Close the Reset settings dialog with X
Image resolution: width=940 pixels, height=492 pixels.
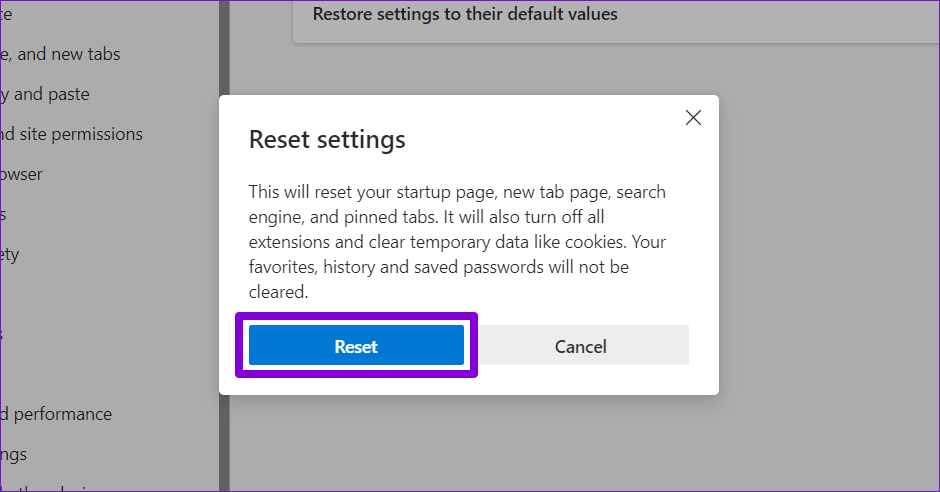point(693,118)
